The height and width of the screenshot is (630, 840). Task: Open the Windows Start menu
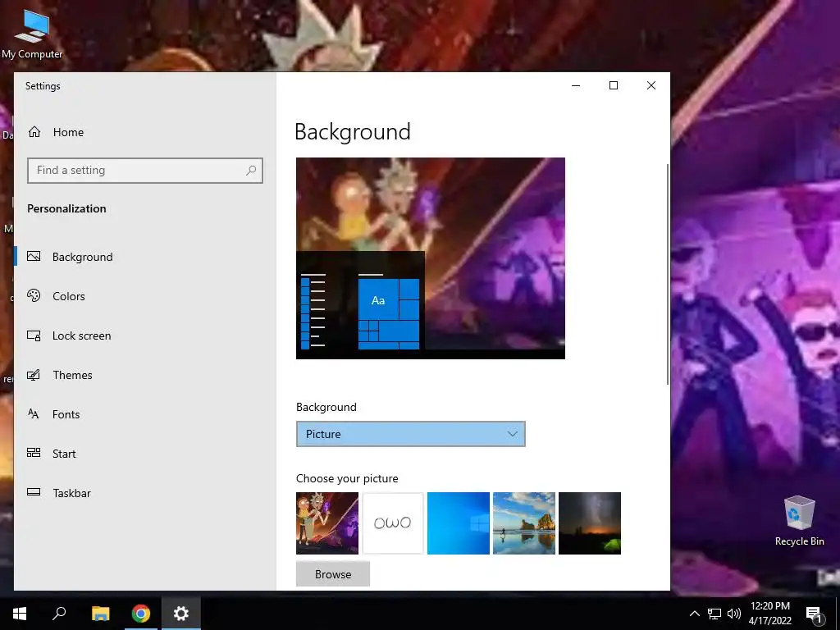coord(20,614)
